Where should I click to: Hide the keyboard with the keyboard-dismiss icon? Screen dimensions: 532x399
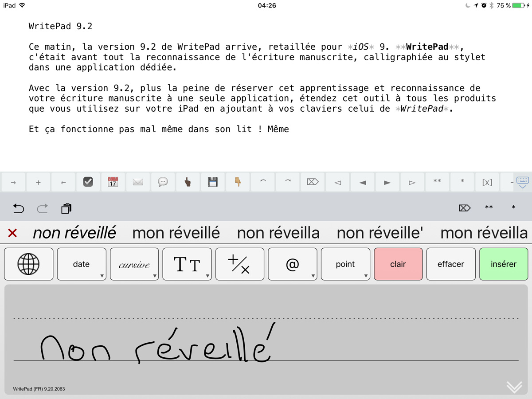click(523, 182)
